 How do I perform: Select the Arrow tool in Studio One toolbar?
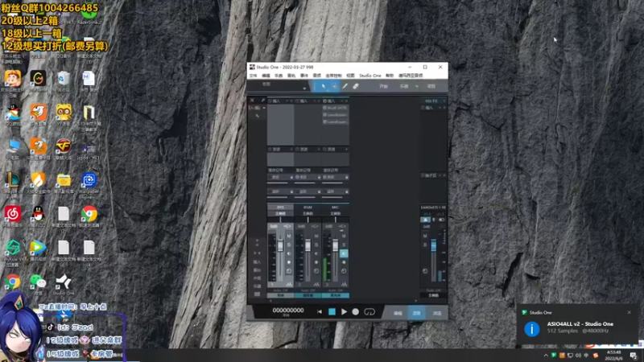click(x=324, y=86)
